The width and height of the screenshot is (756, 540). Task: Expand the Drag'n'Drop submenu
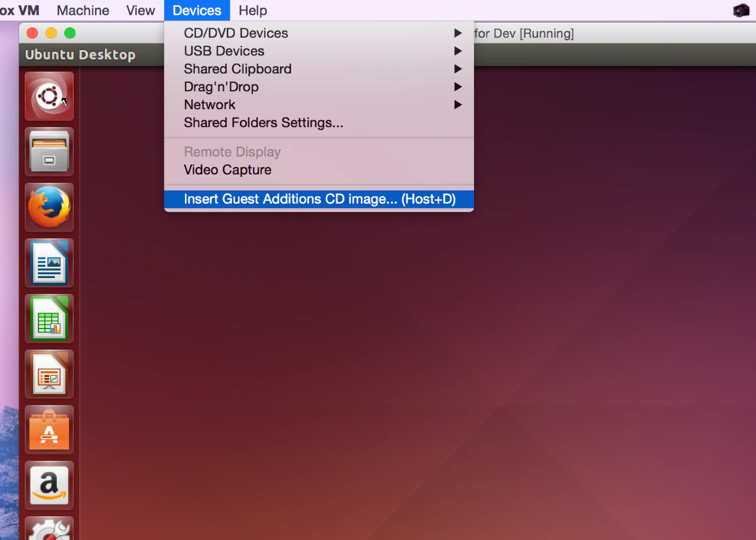click(x=319, y=87)
